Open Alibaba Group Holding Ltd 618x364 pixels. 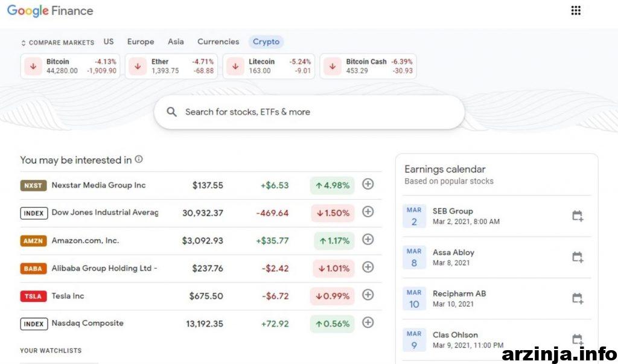(x=104, y=268)
